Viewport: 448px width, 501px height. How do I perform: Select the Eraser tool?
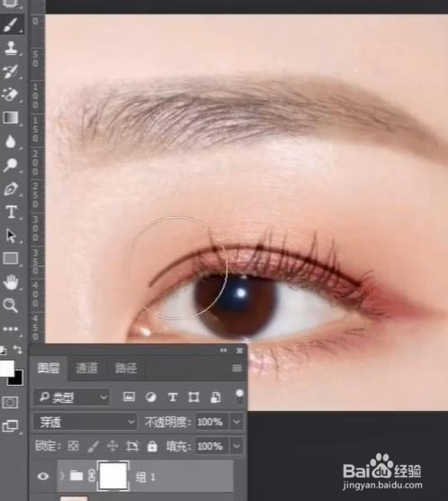tap(11, 94)
